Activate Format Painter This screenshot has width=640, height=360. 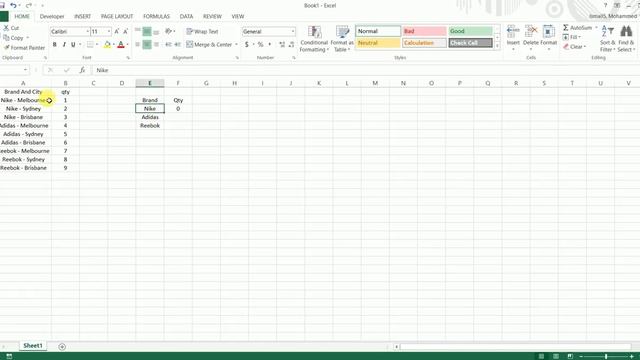(24, 48)
